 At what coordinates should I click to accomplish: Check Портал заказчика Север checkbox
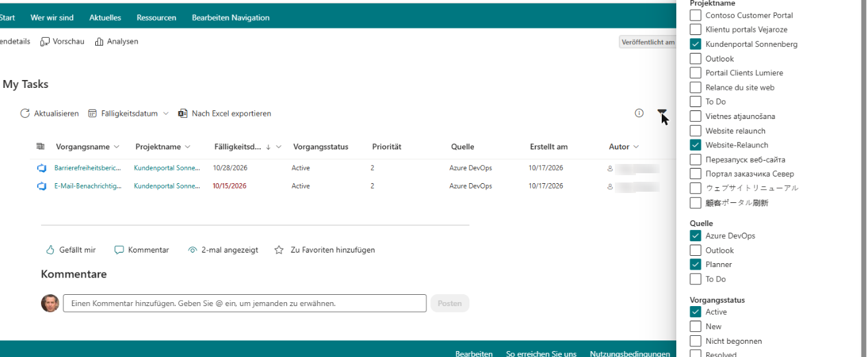point(695,174)
